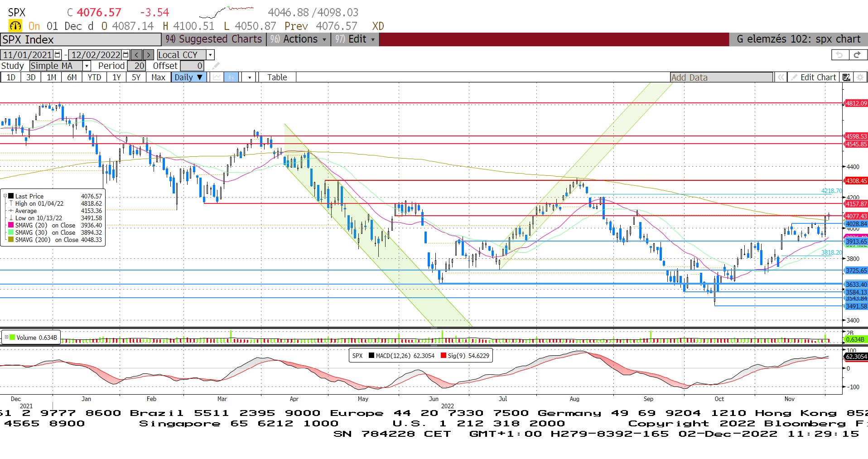Click the Offset value field 0

point(192,66)
